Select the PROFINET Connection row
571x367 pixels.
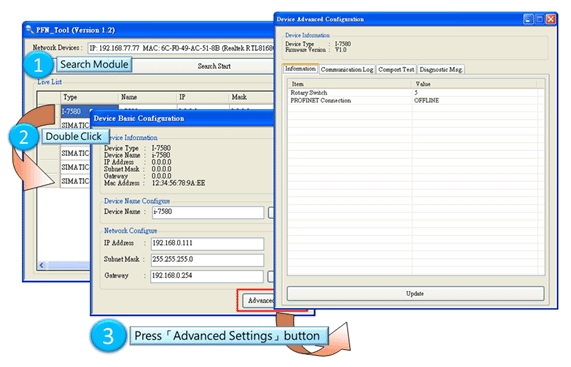[x=416, y=100]
